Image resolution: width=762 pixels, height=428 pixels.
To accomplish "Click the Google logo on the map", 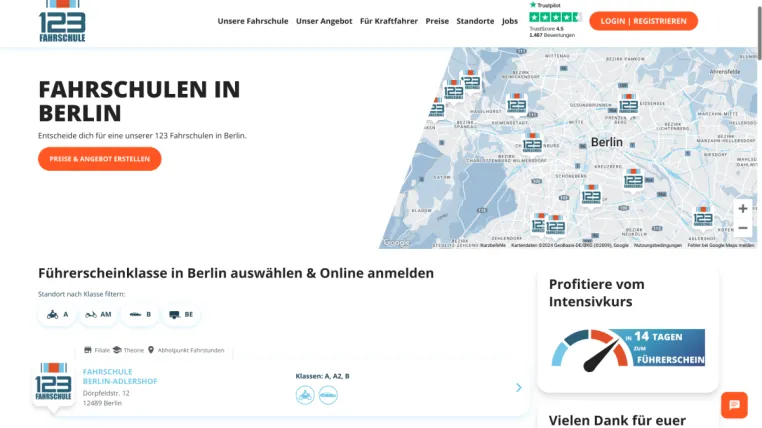I will pos(396,242).
